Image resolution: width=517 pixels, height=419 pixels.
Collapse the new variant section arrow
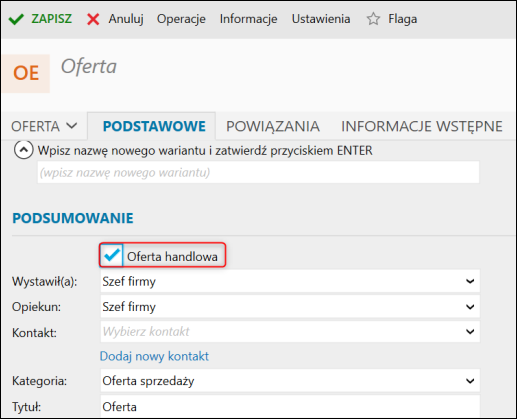point(23,150)
